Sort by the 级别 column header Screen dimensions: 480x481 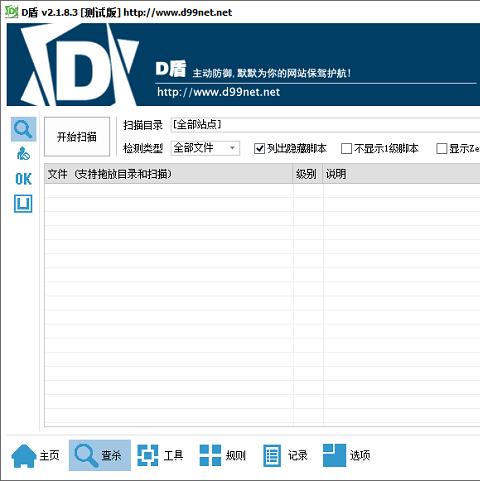pos(308,174)
